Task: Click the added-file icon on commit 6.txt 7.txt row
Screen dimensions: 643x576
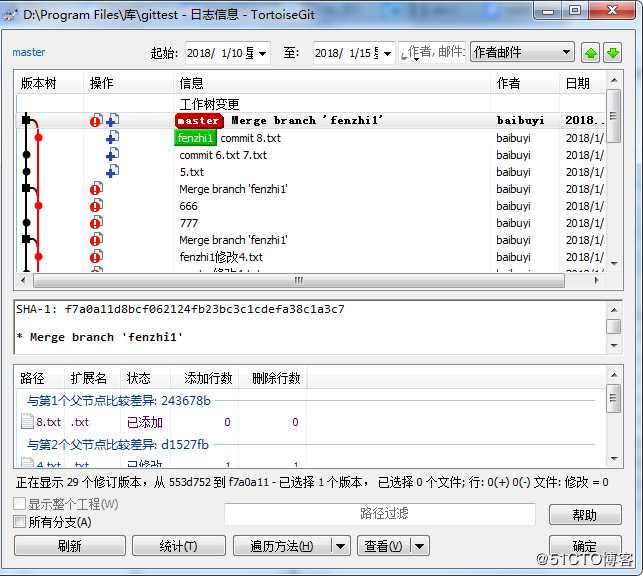Action: (112, 155)
